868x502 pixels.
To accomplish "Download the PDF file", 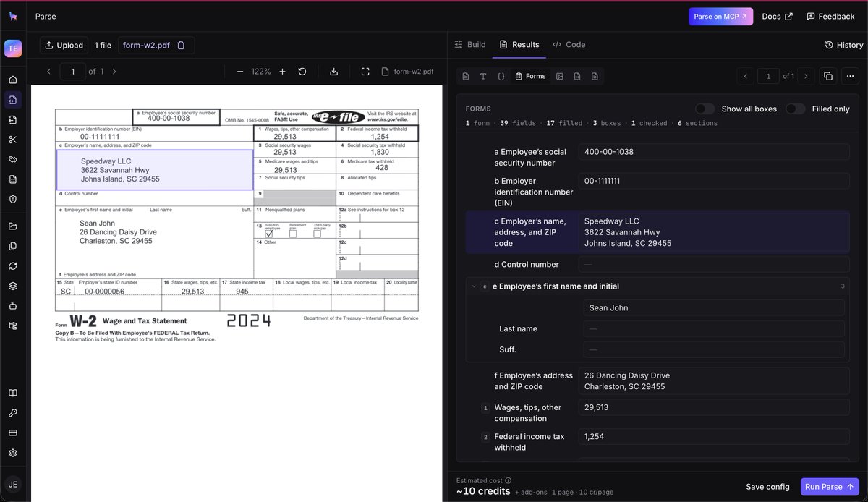I will (333, 72).
